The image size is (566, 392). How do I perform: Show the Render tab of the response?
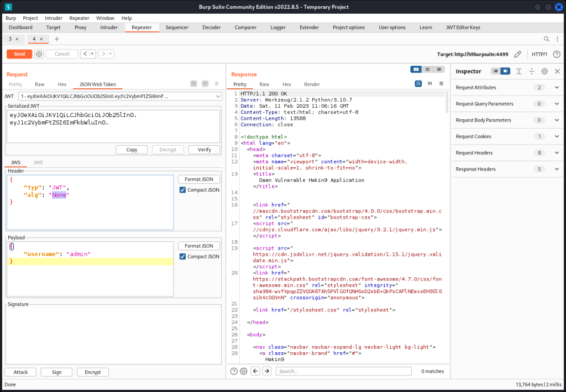[x=312, y=84]
